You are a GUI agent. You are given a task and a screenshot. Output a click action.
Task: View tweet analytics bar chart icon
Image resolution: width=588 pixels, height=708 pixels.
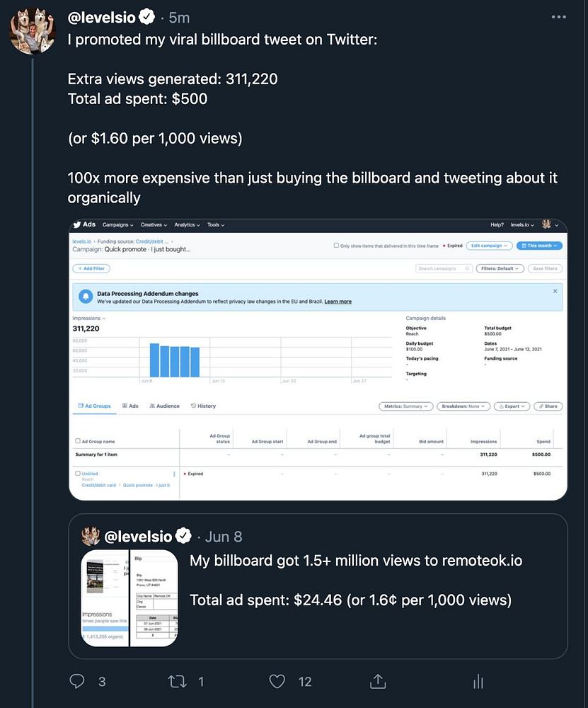(478, 681)
